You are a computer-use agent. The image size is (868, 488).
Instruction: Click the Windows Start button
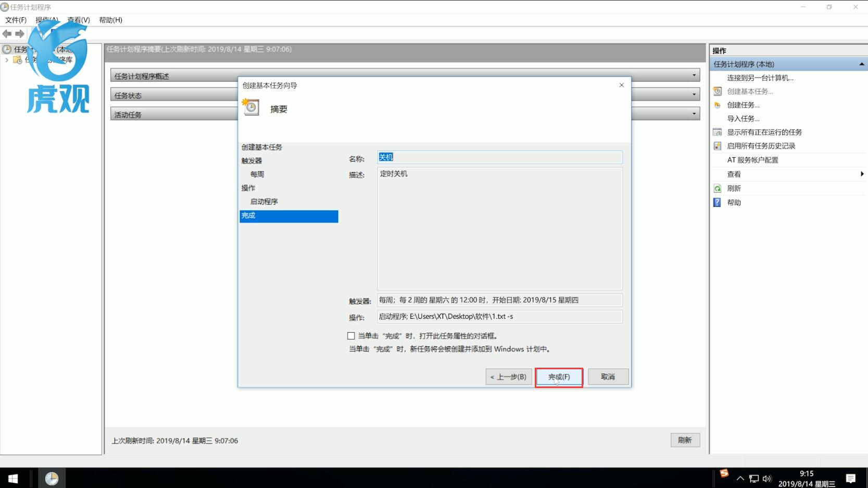point(13,478)
